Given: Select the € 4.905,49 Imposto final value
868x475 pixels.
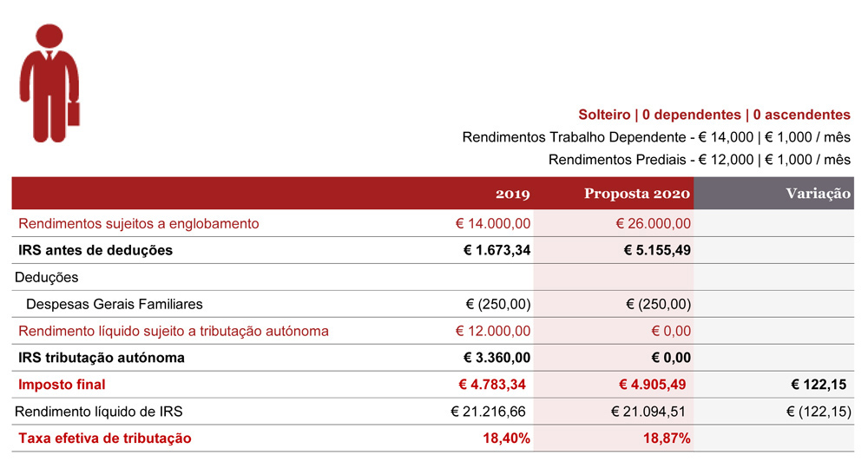Looking at the screenshot, I should [x=652, y=385].
